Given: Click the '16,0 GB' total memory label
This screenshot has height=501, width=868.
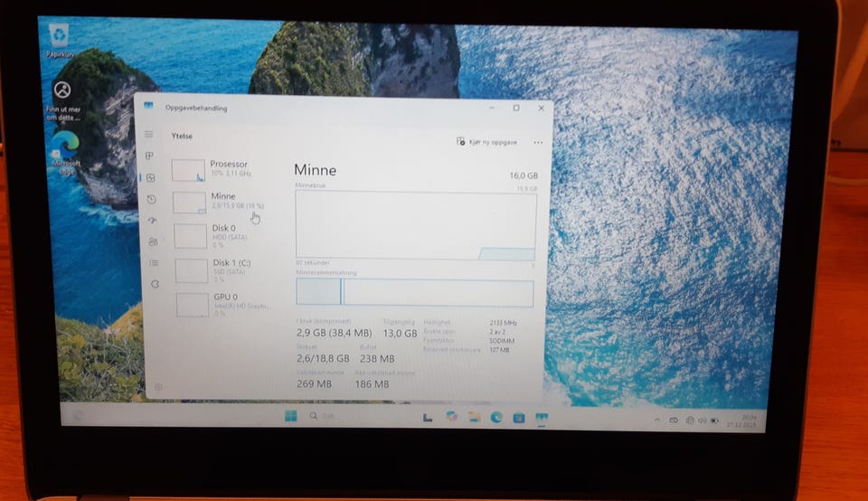Looking at the screenshot, I should click(524, 175).
